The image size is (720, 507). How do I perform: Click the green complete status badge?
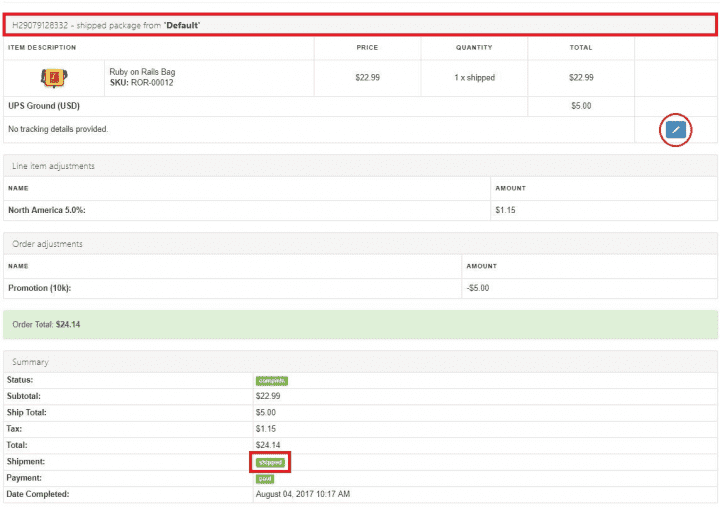pos(271,380)
